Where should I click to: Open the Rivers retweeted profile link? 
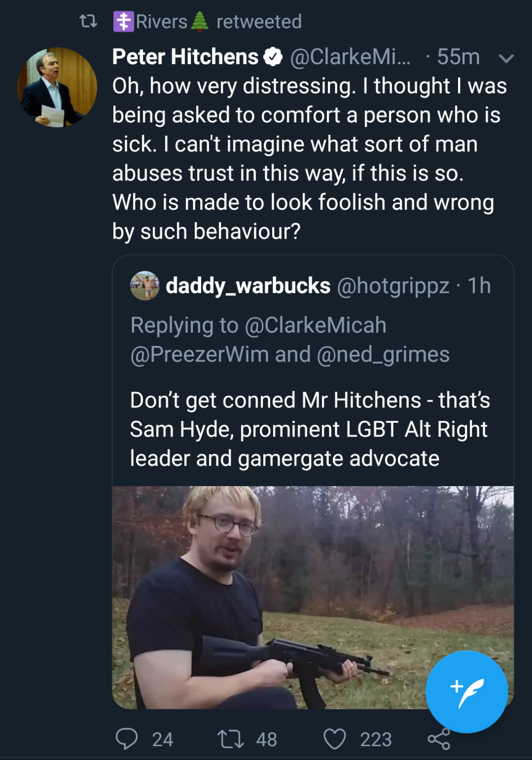click(161, 22)
